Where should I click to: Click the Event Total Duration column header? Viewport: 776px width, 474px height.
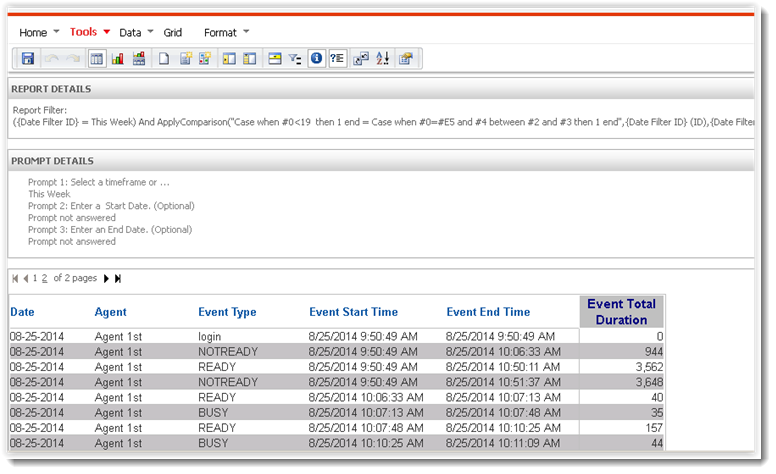(x=621, y=312)
